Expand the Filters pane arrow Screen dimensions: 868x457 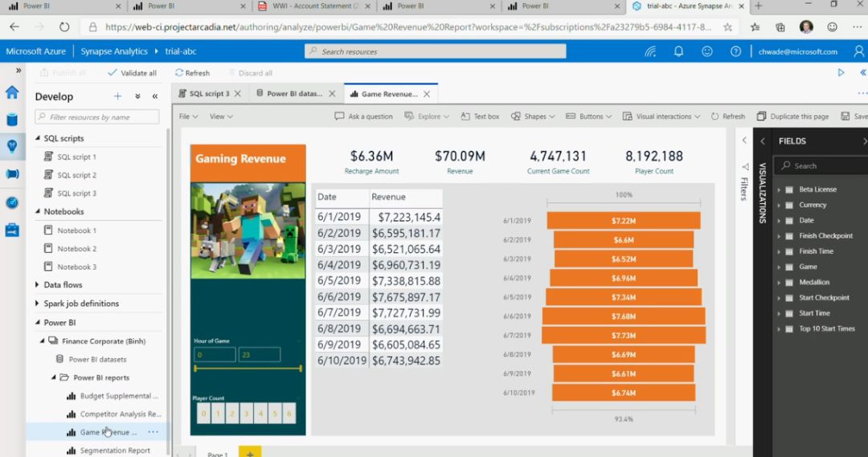pyautogui.click(x=744, y=141)
